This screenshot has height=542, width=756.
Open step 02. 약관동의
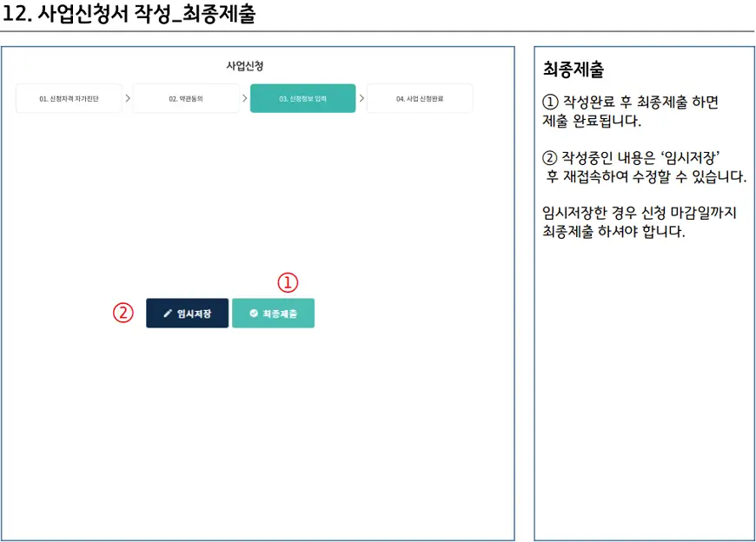coord(186,99)
